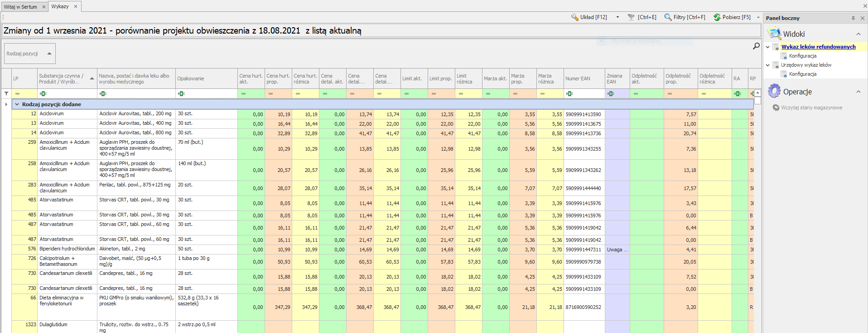Select the Wykazy tab
This screenshot has height=333, width=868.
(x=60, y=6)
